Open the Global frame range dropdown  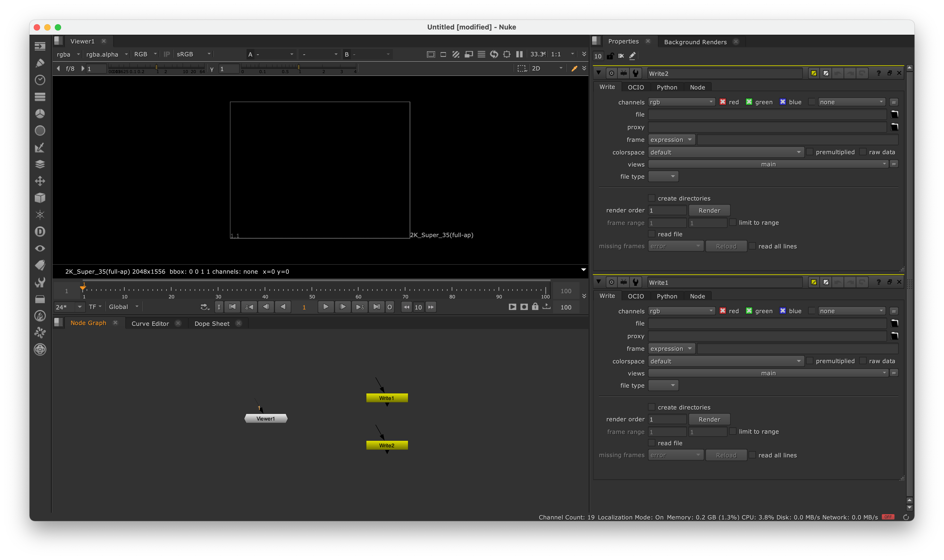point(124,307)
